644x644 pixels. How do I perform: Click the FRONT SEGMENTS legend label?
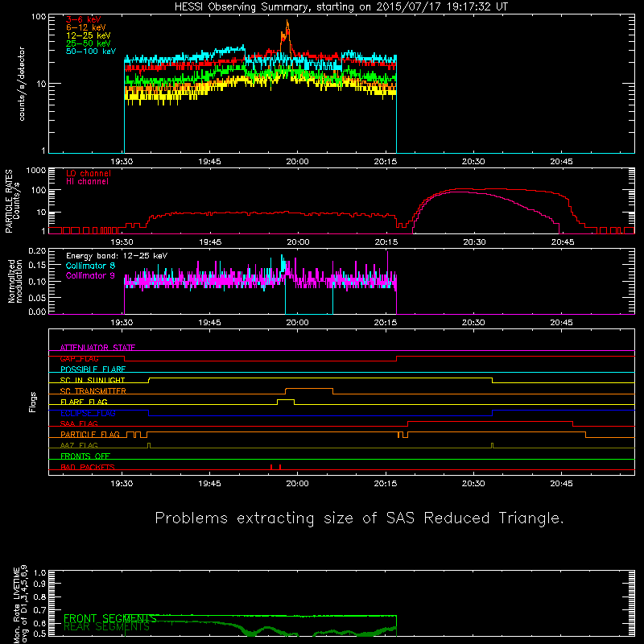point(110,618)
